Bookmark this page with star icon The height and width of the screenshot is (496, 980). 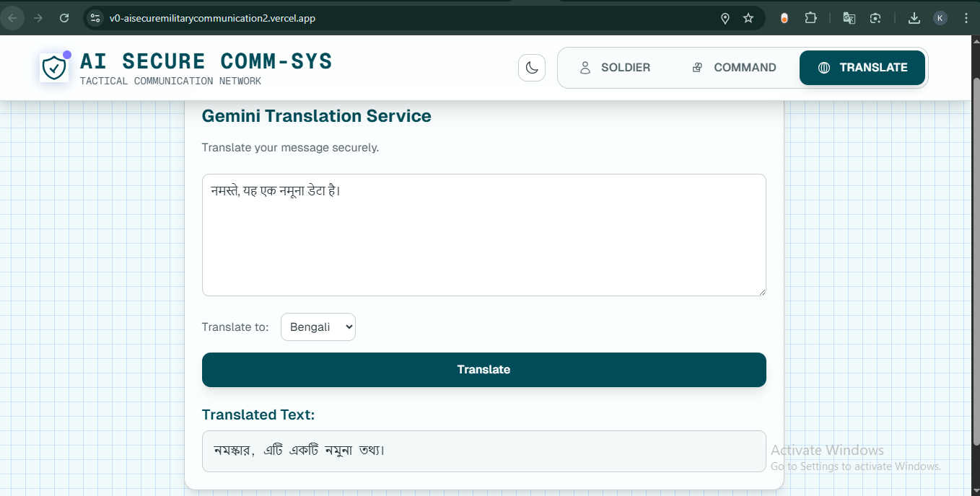pyautogui.click(x=748, y=18)
